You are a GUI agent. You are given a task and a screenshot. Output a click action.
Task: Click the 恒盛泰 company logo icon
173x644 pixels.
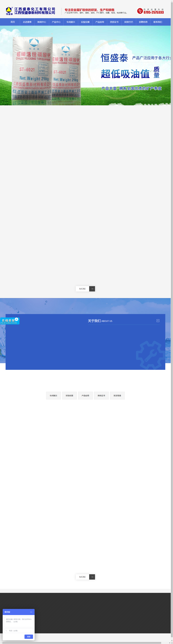[x=9, y=11]
